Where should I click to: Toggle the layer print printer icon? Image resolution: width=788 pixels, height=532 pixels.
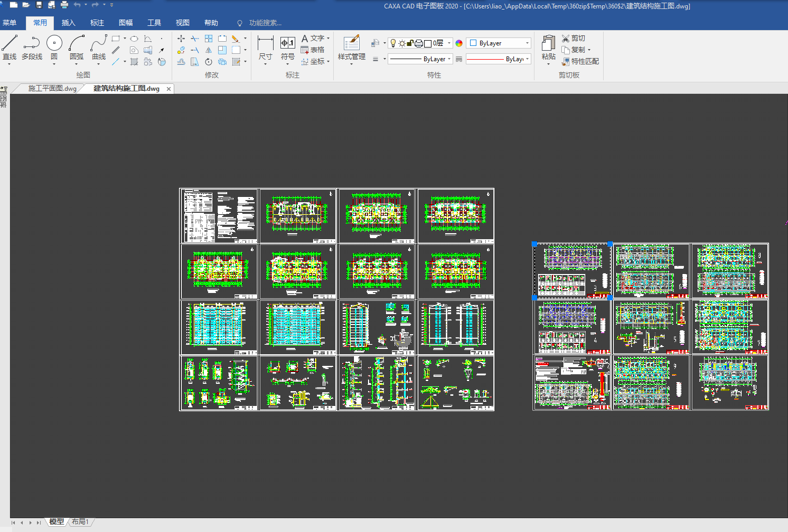419,43
